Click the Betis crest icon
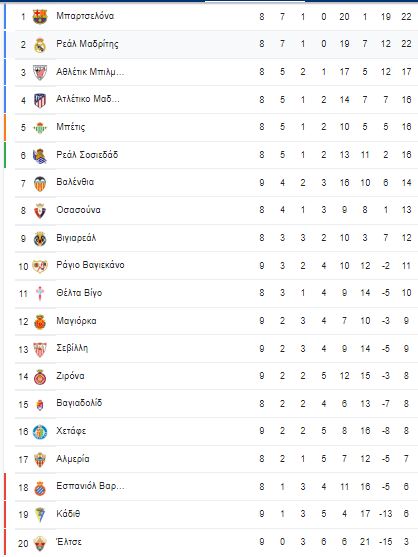 pyautogui.click(x=40, y=128)
